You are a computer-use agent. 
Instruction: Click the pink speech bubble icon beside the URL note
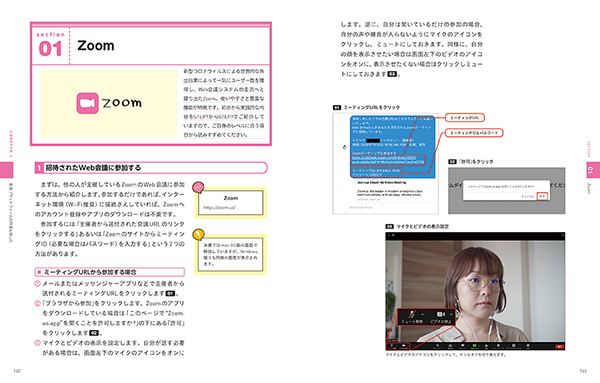(198, 187)
